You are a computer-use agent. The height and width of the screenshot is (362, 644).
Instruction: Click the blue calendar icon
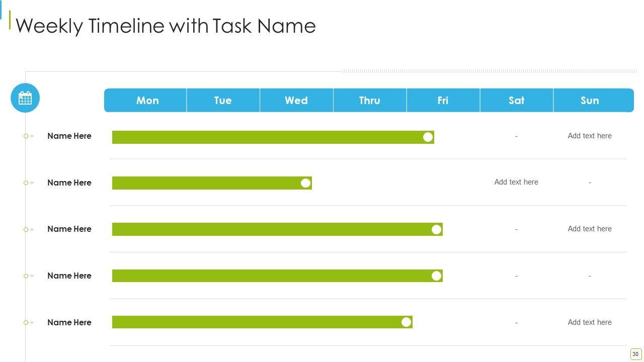click(25, 98)
